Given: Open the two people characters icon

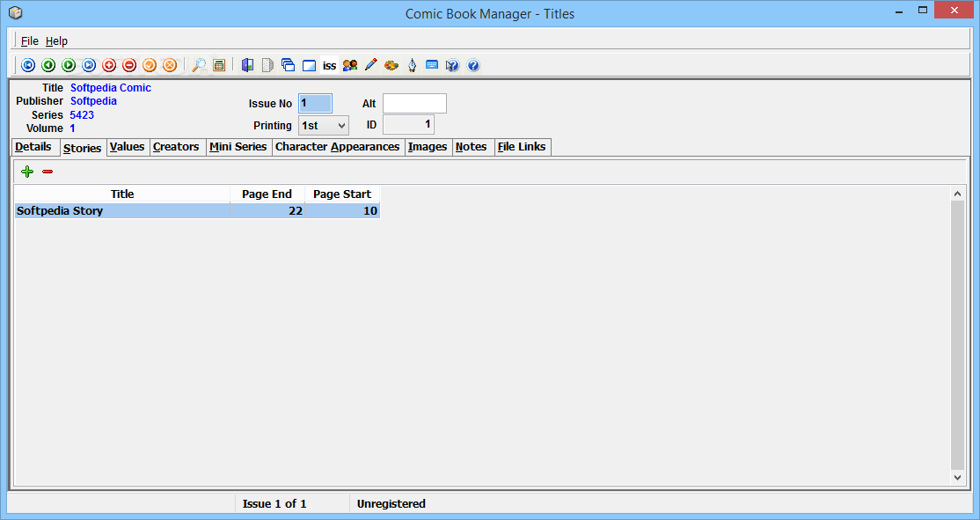Looking at the screenshot, I should (350, 65).
